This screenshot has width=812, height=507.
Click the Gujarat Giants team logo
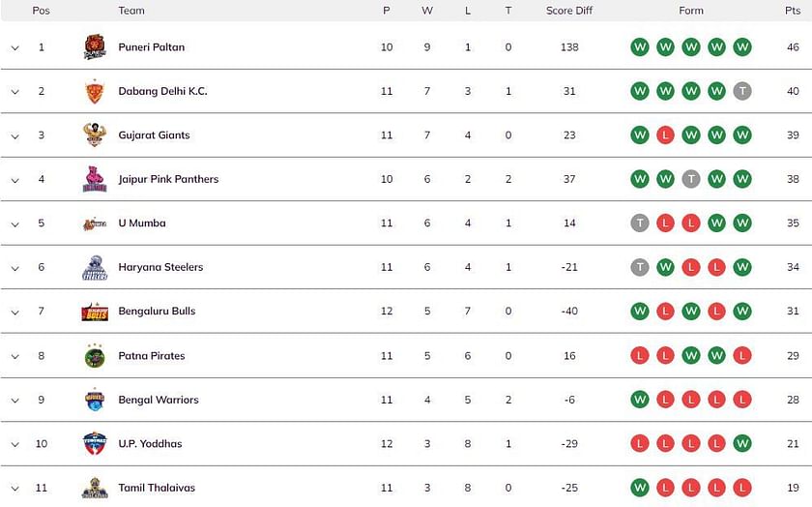coord(95,134)
